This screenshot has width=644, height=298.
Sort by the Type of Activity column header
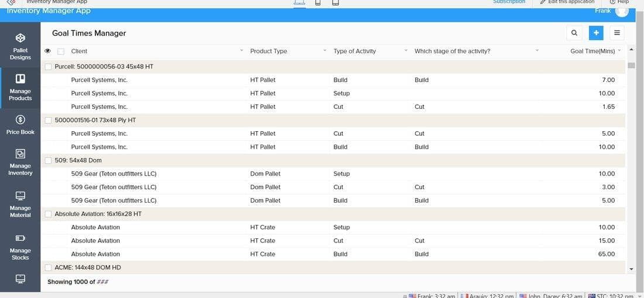(354, 51)
